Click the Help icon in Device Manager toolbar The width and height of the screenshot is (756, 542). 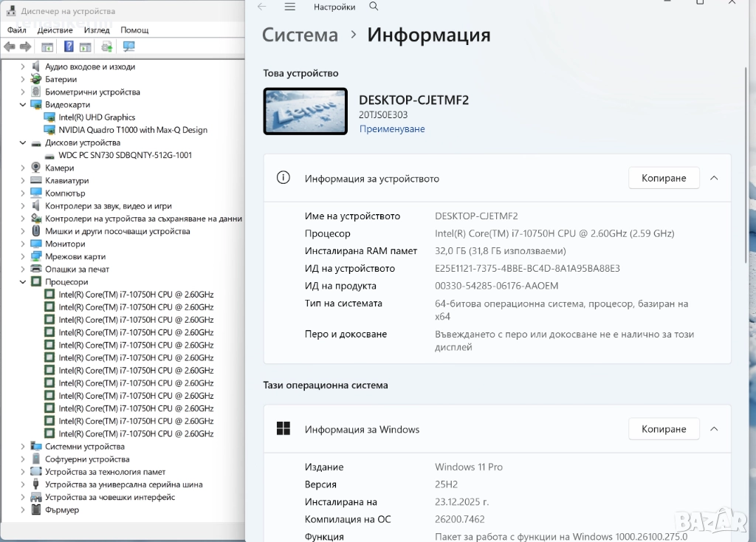tap(69, 47)
